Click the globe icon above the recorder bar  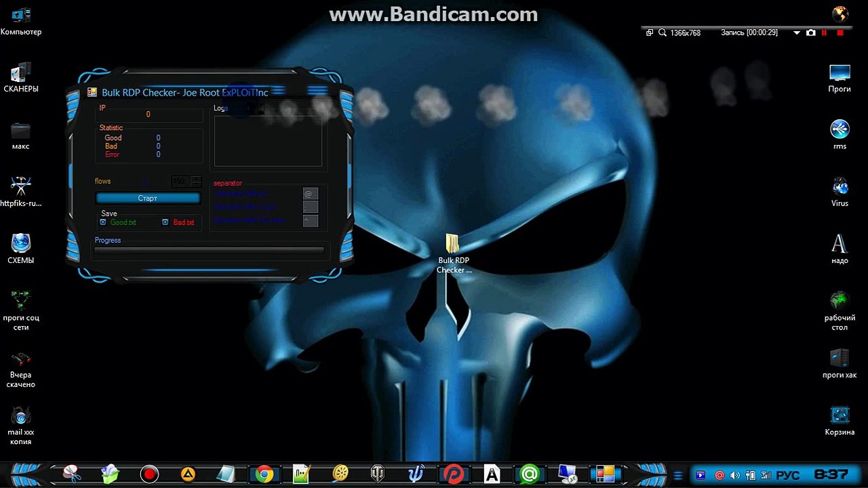840,14
